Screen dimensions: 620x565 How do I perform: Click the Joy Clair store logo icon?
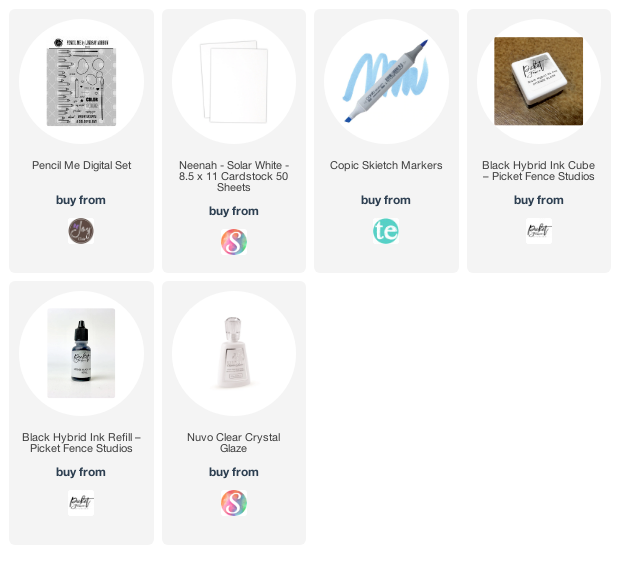81,231
